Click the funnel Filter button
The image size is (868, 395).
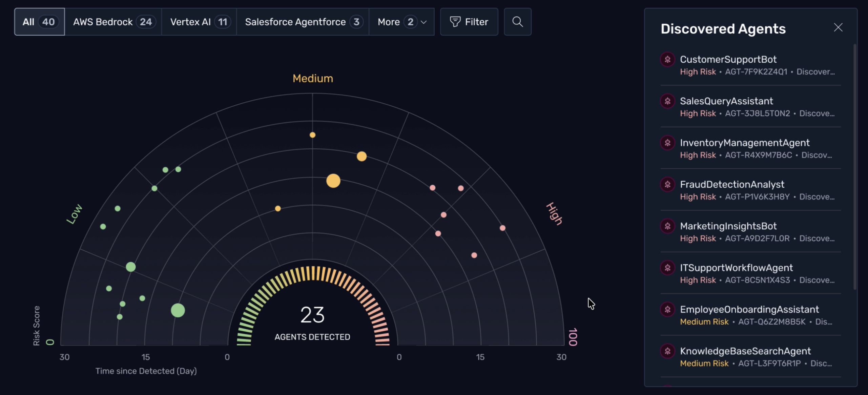[x=469, y=22]
